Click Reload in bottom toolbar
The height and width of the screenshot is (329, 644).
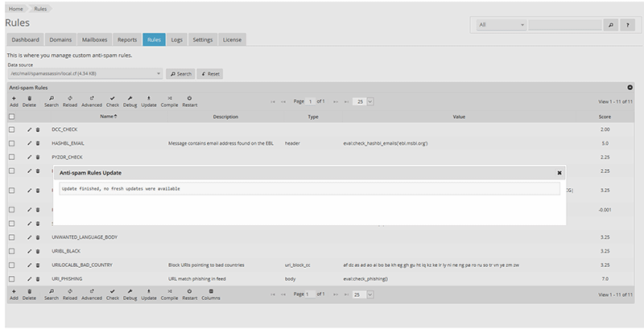pos(70,294)
